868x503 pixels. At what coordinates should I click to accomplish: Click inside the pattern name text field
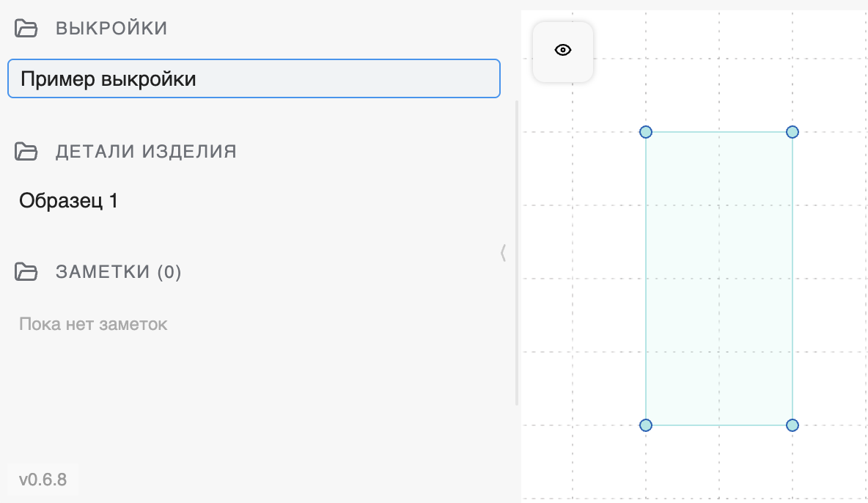click(254, 78)
